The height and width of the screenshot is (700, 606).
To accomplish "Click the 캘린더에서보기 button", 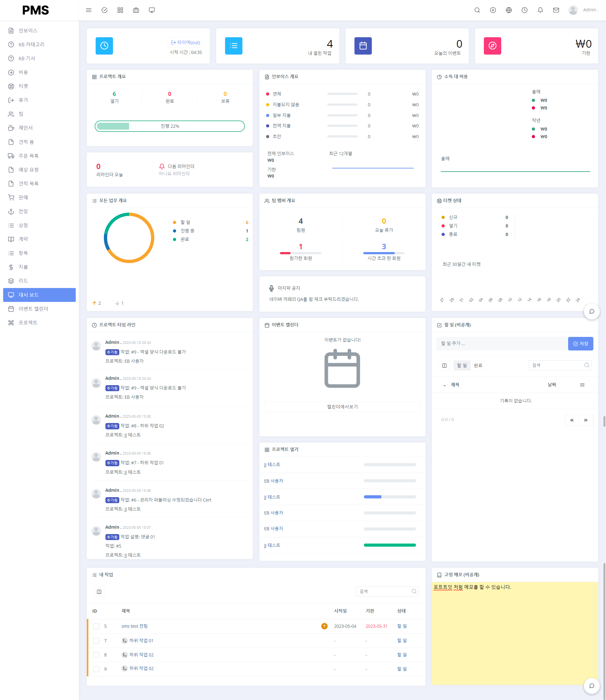I will pos(342,407).
